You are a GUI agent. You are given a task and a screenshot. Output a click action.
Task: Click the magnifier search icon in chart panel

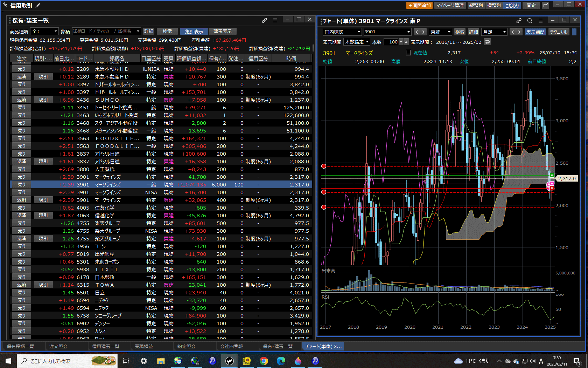click(x=530, y=21)
